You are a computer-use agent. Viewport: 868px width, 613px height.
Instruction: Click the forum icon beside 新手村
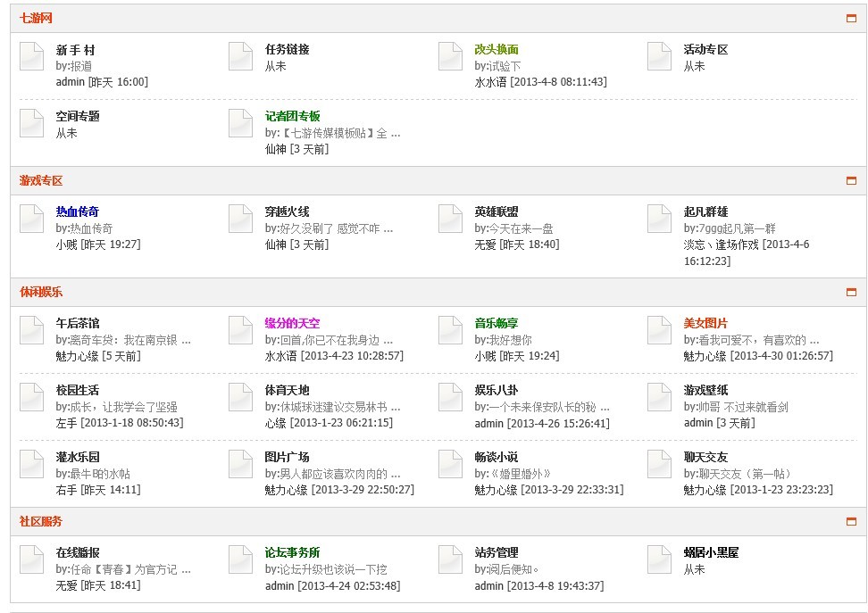[x=31, y=56]
